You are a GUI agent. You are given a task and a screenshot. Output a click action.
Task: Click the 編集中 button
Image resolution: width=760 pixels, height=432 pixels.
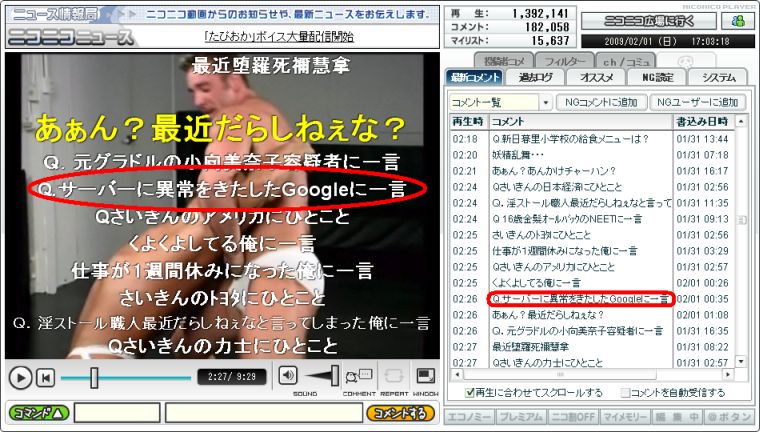677,417
